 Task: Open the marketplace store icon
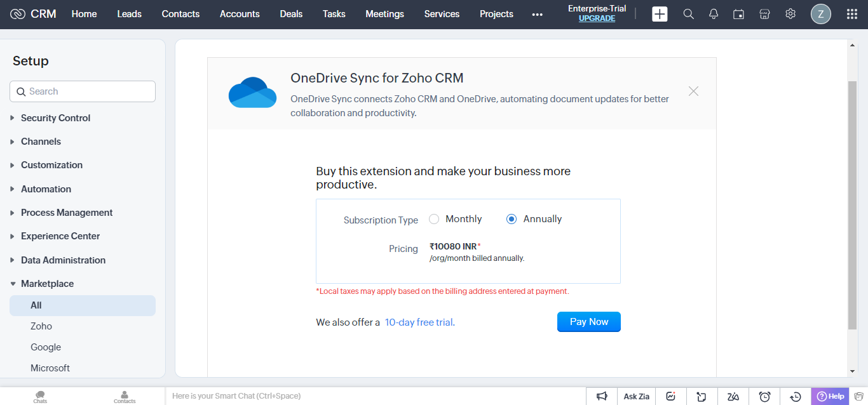coord(765,14)
